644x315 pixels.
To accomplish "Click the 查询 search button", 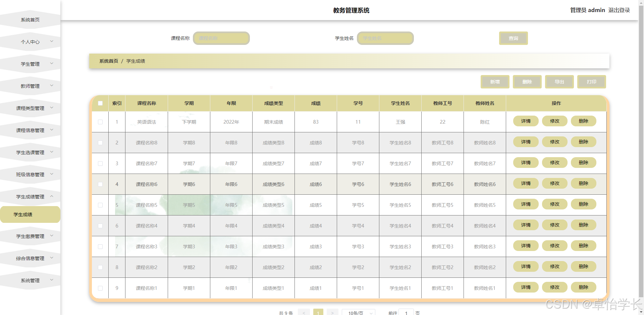I will click(x=513, y=38).
